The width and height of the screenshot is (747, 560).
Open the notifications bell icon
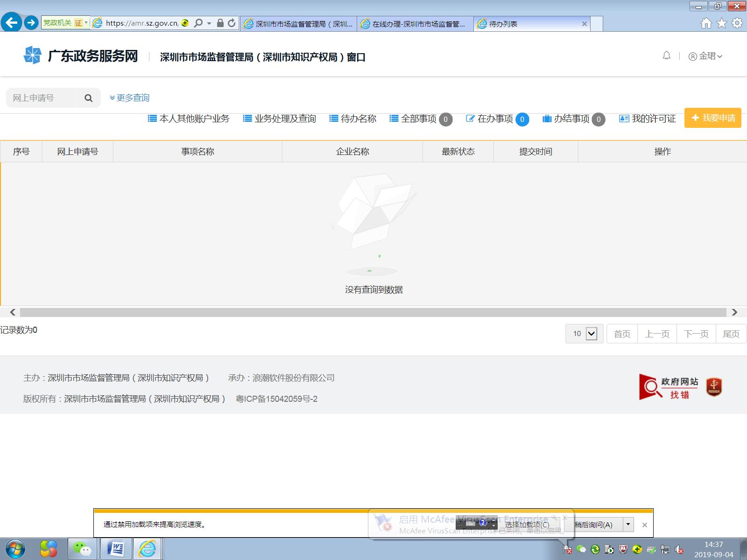click(x=666, y=56)
